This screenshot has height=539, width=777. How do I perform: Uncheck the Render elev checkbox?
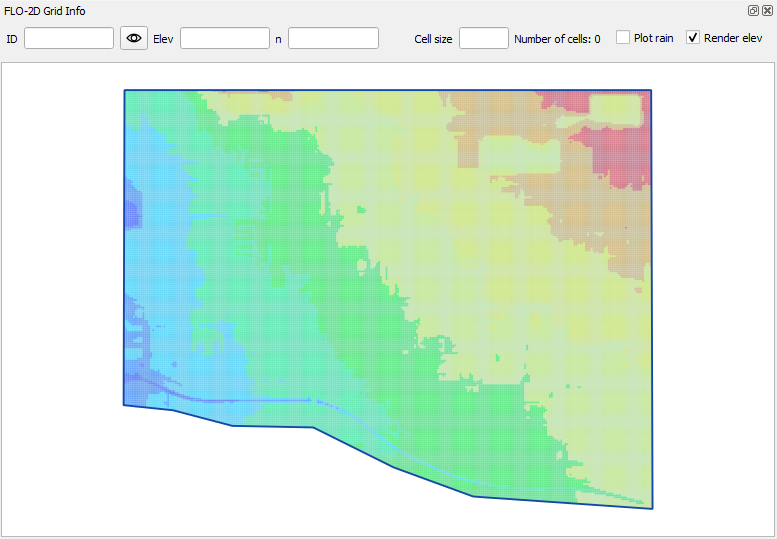pyautogui.click(x=693, y=38)
